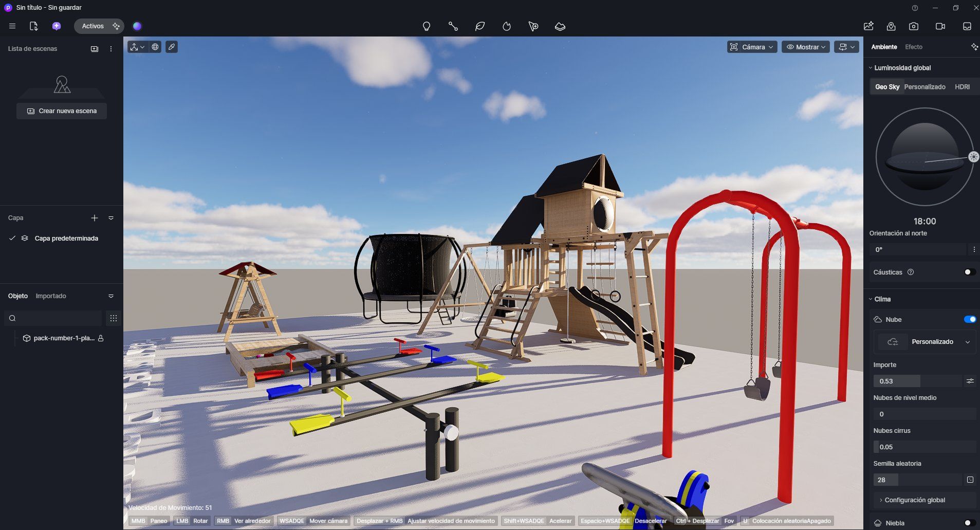Image resolution: width=980 pixels, height=530 pixels.
Task: Click the purple sphere material icon
Action: [x=137, y=26]
